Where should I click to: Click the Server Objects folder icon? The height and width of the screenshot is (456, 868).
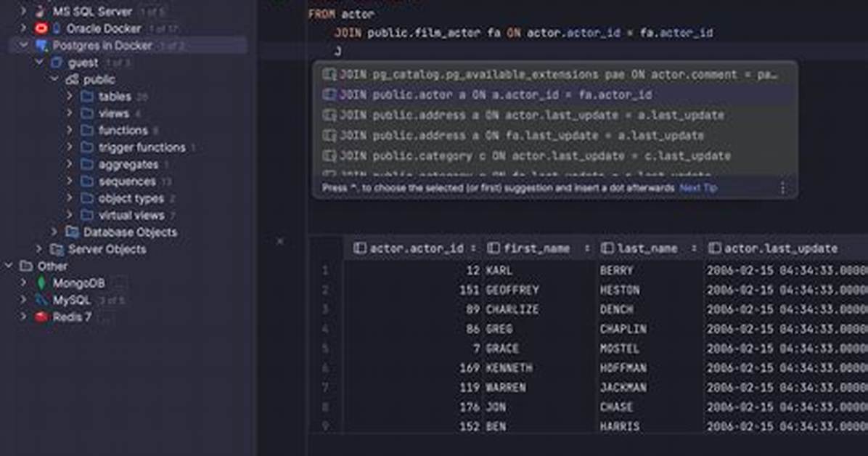(x=57, y=249)
